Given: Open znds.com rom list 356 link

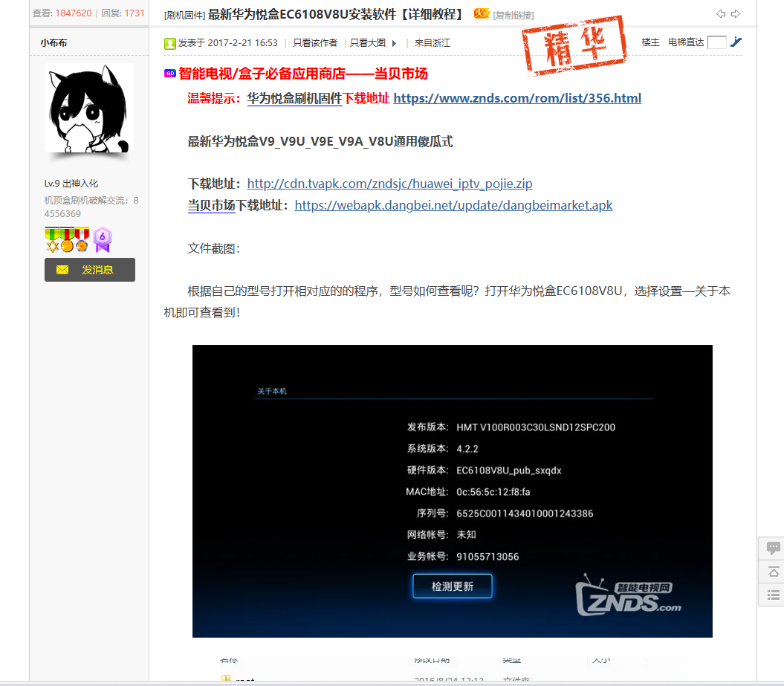Looking at the screenshot, I should coord(517,98).
